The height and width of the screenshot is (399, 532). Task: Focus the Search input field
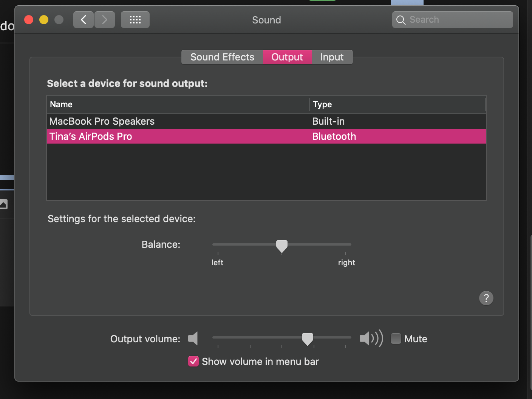coord(453,20)
